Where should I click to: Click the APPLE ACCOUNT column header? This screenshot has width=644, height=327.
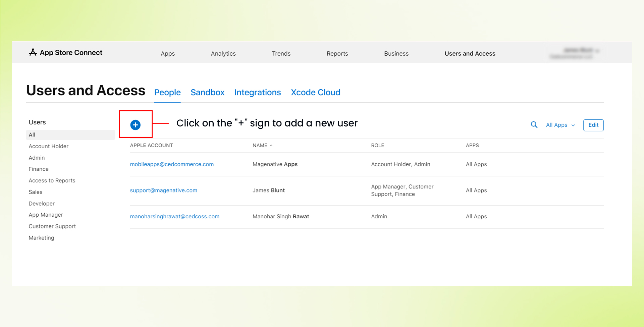(152, 146)
